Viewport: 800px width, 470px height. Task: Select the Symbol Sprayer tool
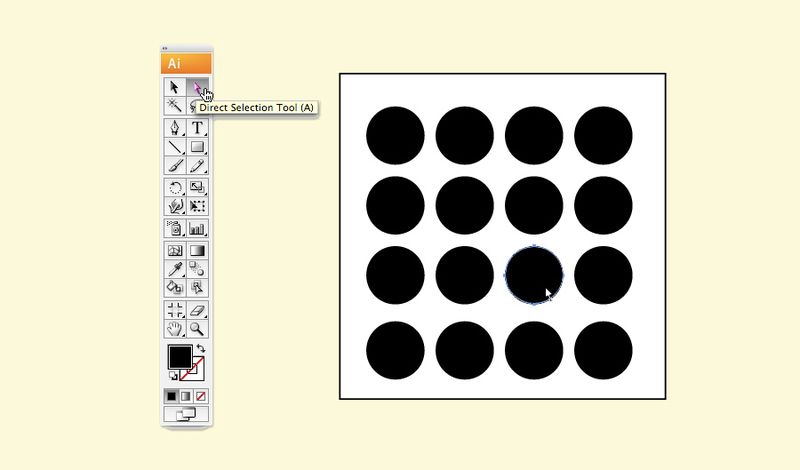[x=175, y=228]
